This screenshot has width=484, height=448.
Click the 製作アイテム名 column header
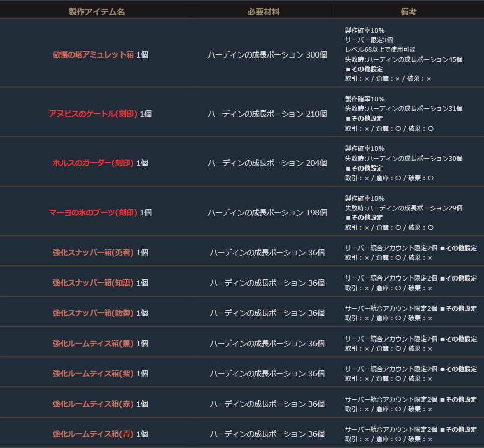(x=97, y=12)
